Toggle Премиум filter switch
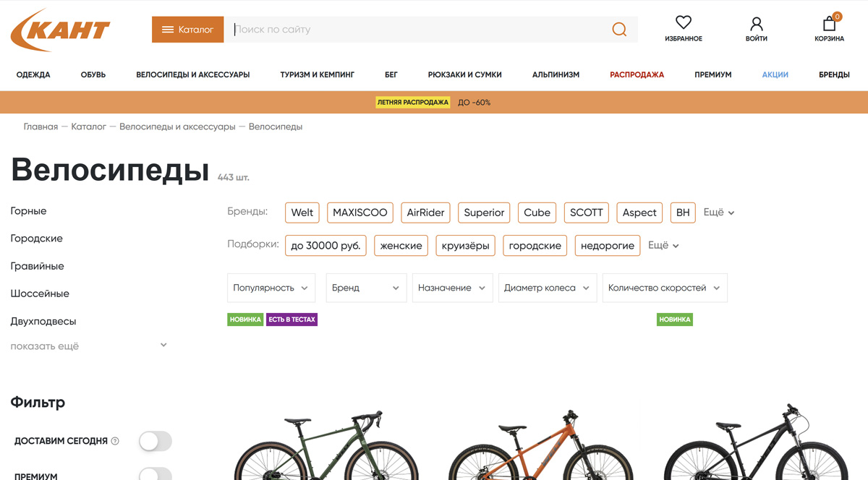The width and height of the screenshot is (868, 480). point(156,474)
